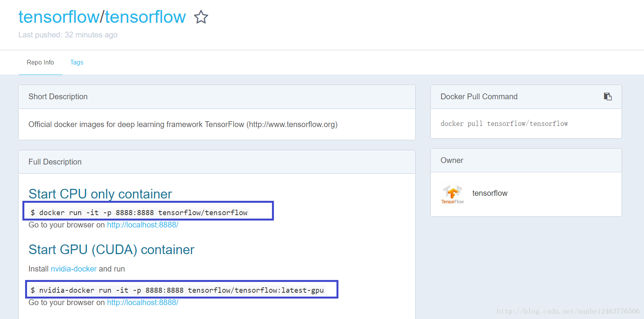Open the tensorflow organization link in title

pyautogui.click(x=59, y=17)
